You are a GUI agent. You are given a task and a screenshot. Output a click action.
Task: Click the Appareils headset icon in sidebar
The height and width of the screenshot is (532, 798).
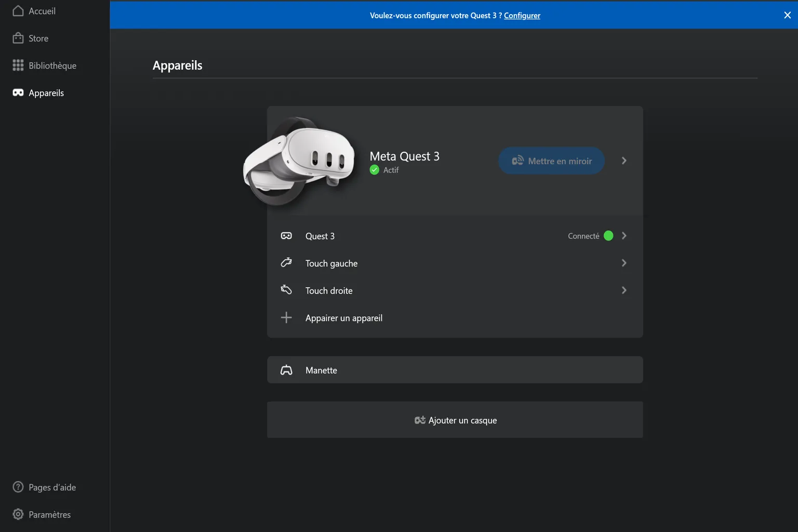tap(18, 92)
